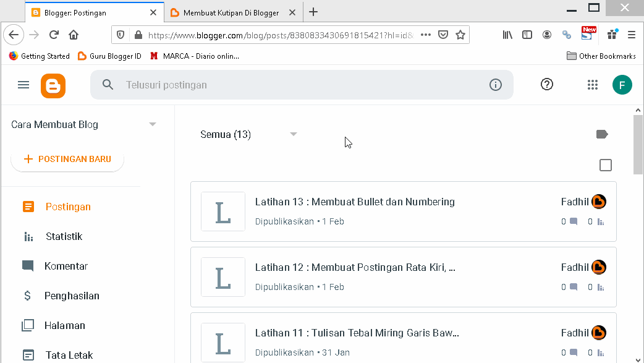Click the POSTINGAN BARU button
644x363 pixels.
click(67, 158)
